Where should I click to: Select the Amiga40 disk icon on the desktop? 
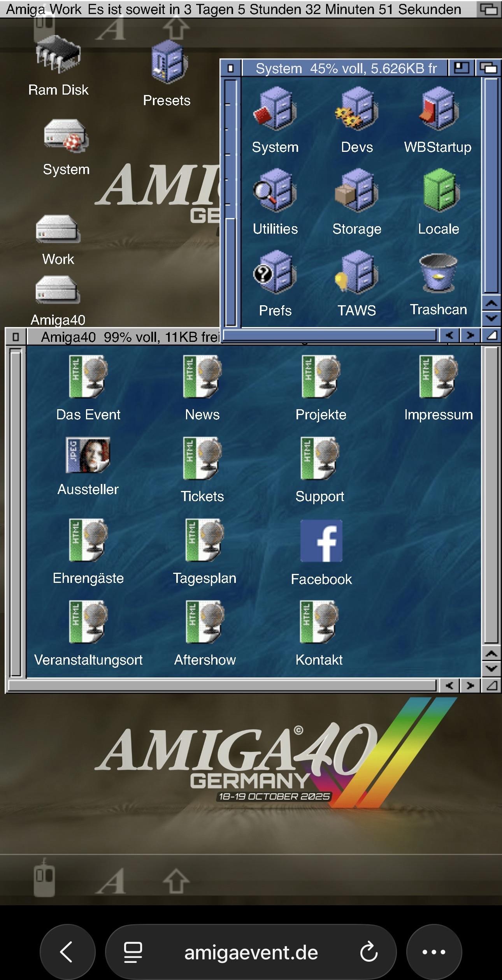coord(58,289)
